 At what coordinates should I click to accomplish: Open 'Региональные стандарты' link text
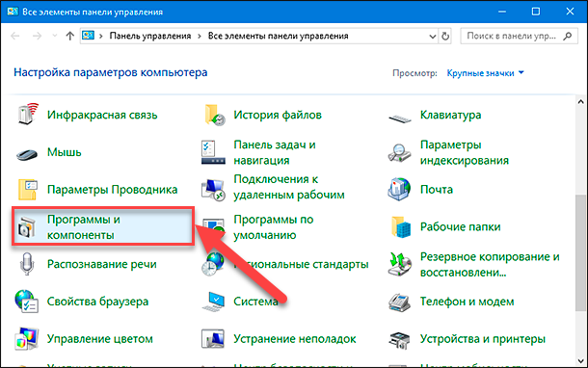[x=301, y=264]
